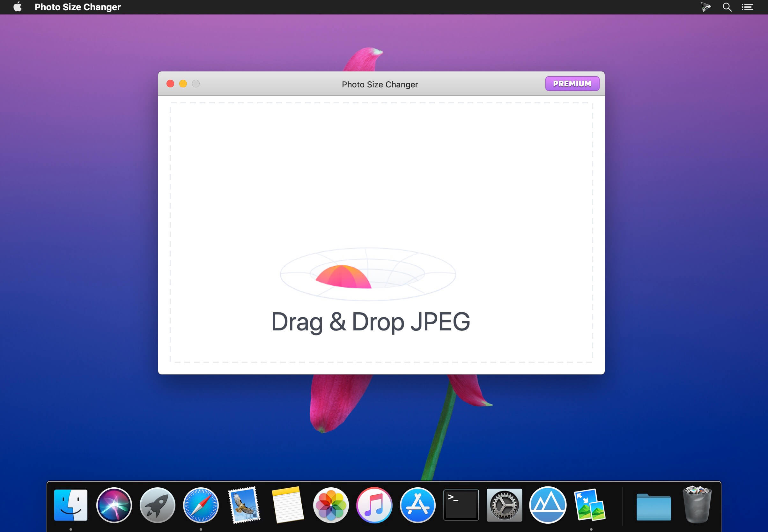Viewport: 768px width, 532px height.
Task: Click Photo Size Changer dock icon
Action: (590, 505)
